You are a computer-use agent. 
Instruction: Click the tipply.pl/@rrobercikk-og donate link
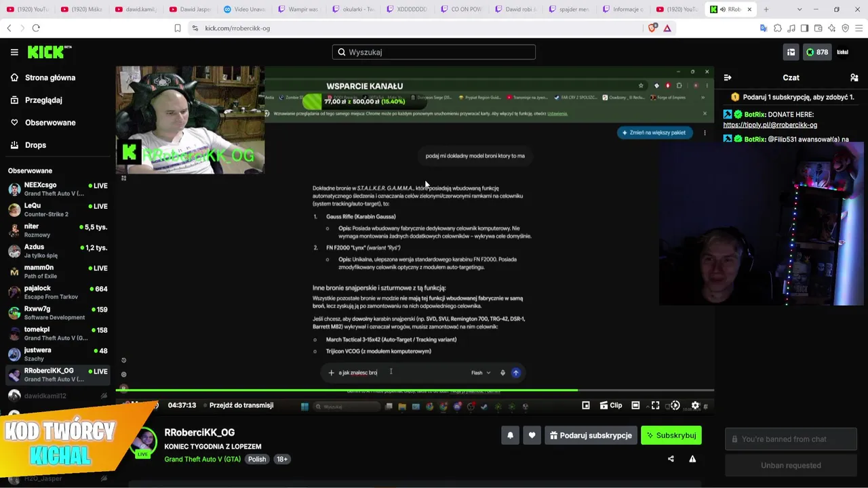click(770, 125)
